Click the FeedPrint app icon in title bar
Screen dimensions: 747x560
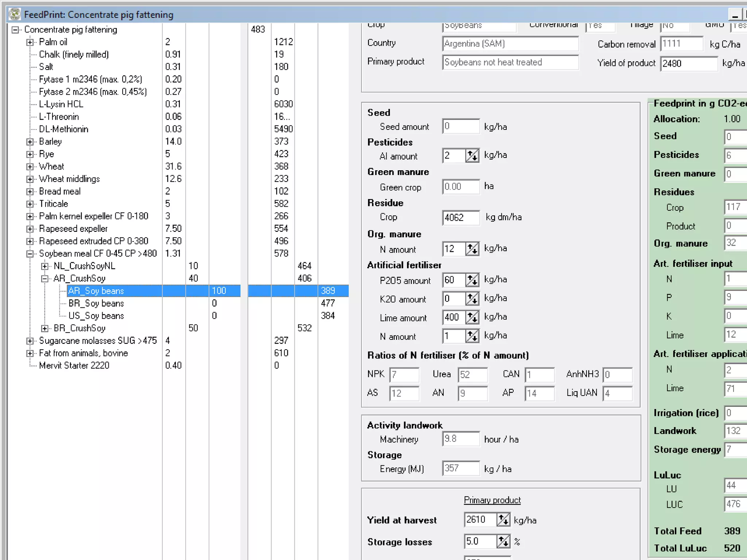[x=15, y=14]
